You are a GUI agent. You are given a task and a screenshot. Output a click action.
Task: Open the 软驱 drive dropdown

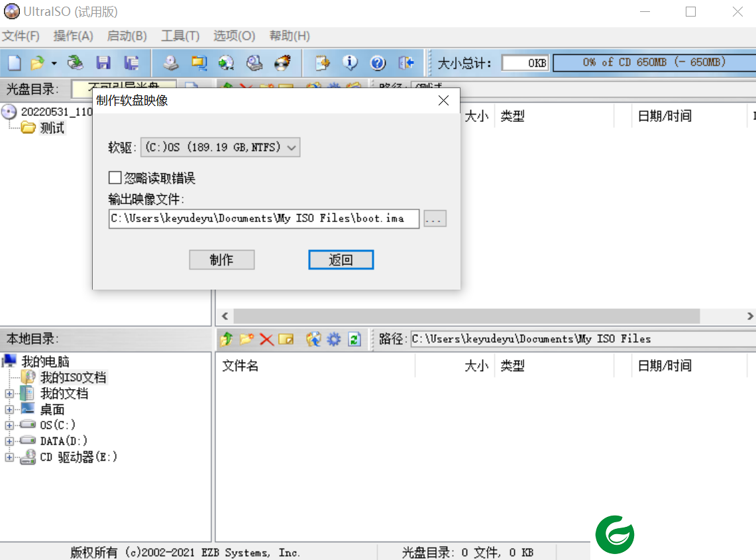[x=221, y=147]
